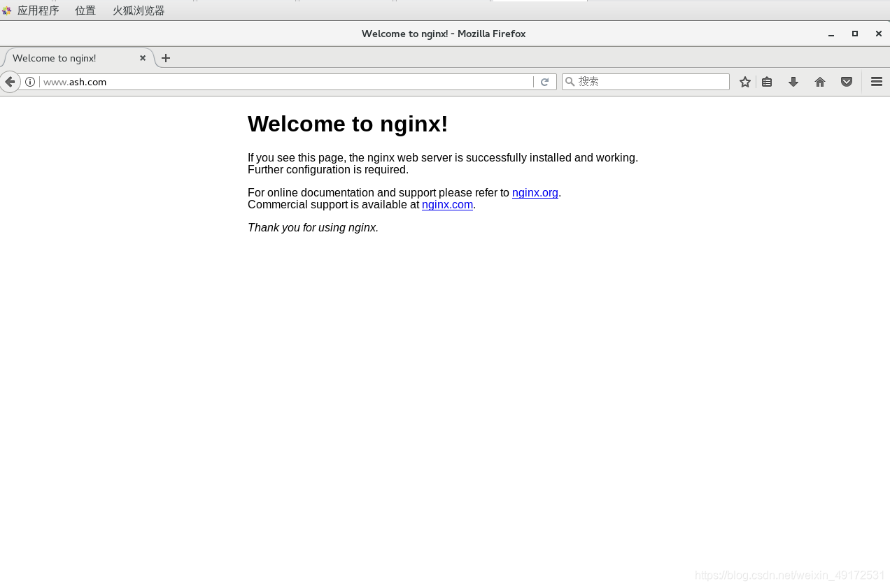
Task: Go to the Firefox home page
Action: pos(820,82)
